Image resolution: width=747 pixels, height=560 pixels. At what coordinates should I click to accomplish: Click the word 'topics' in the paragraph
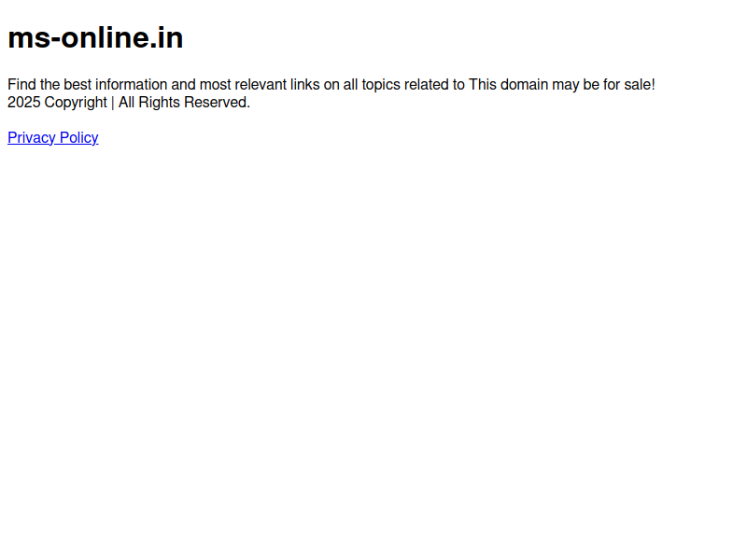(x=381, y=85)
